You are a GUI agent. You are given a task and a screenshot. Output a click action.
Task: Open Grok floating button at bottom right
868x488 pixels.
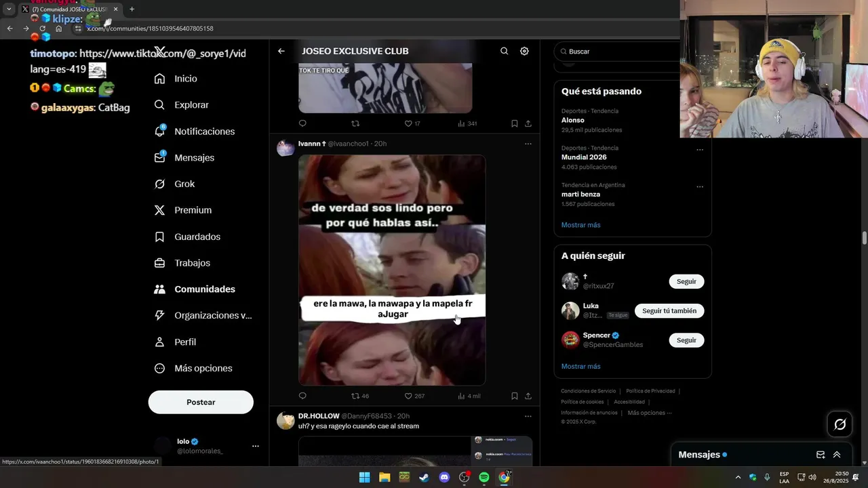click(840, 424)
